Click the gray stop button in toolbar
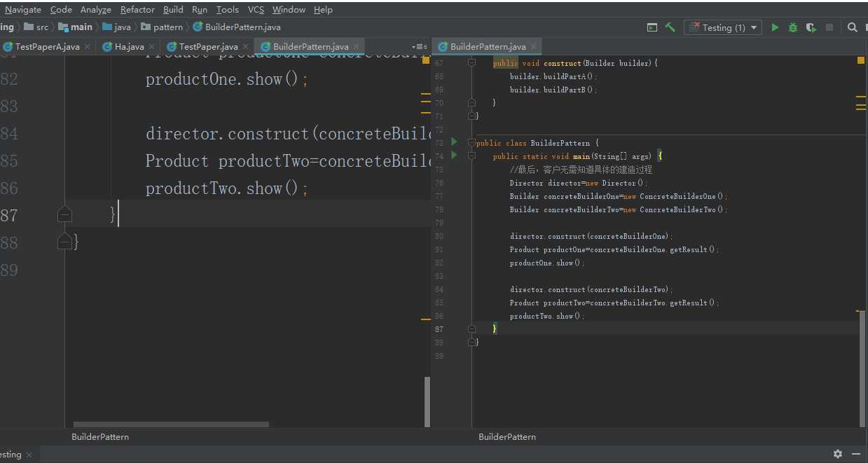868x463 pixels. point(829,27)
